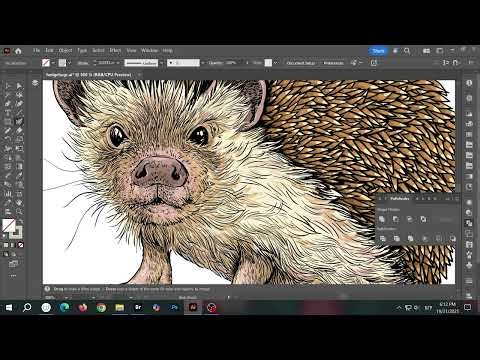The image size is (480, 360).
Task: Click the Stroke box in the left toolbar
Action: coord(16,233)
